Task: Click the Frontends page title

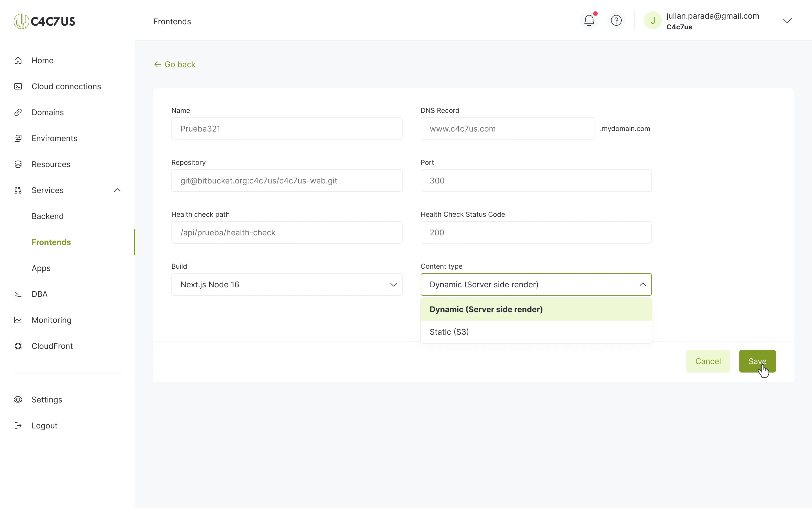Action: 172,21
